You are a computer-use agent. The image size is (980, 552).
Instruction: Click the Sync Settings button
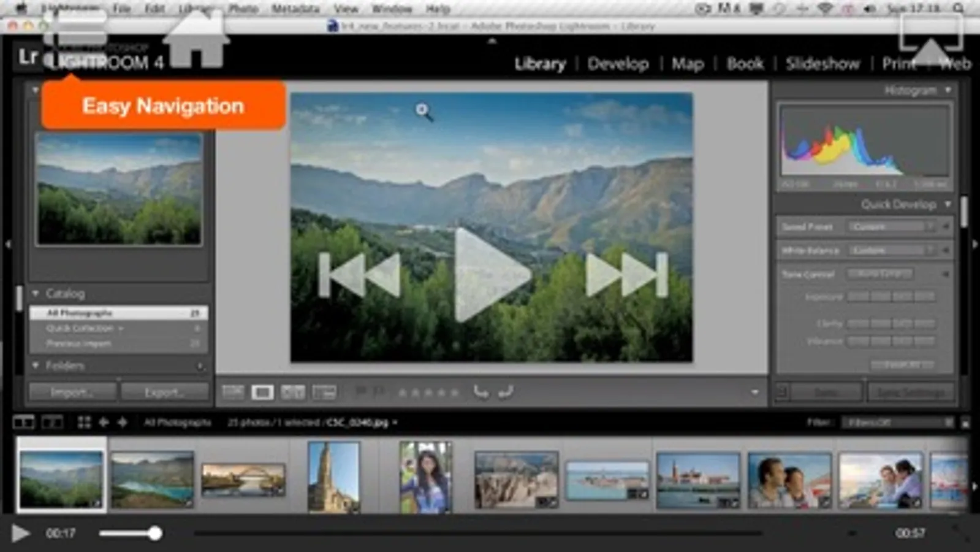[910, 392]
